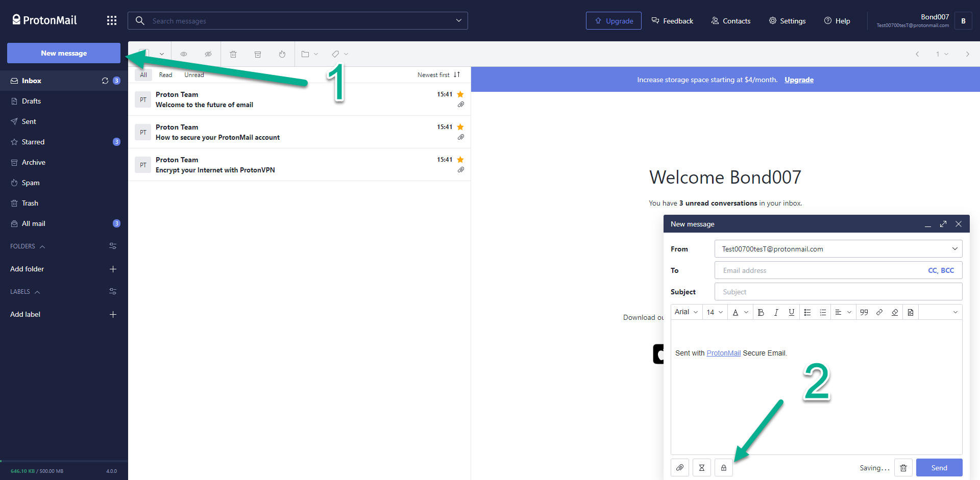Open Contacts from the header
The height and width of the screenshot is (480, 980).
(x=731, y=21)
